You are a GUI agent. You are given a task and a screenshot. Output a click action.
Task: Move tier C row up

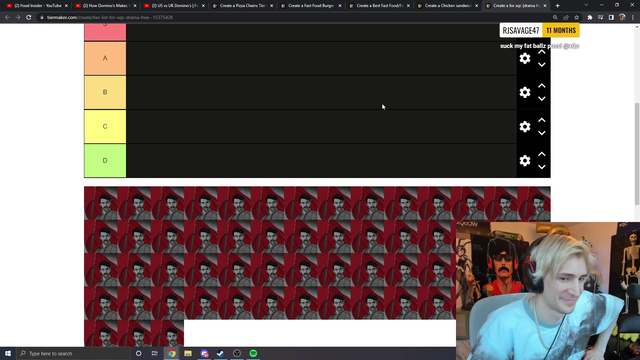tap(542, 120)
